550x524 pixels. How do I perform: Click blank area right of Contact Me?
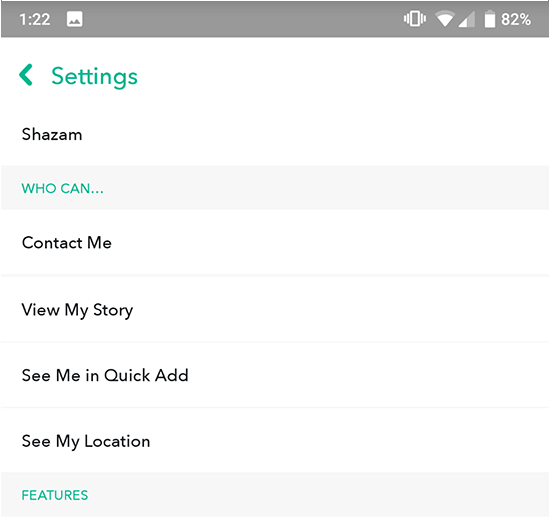[x=330, y=243]
